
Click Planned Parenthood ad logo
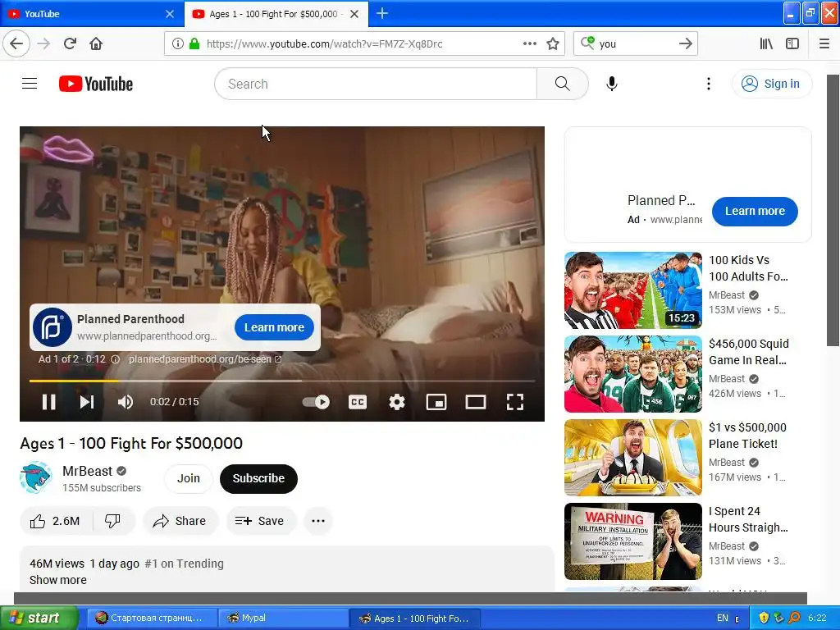point(52,327)
